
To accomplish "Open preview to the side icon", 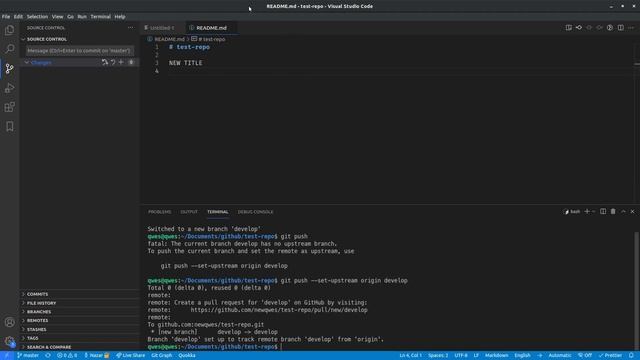I will 569,28.
